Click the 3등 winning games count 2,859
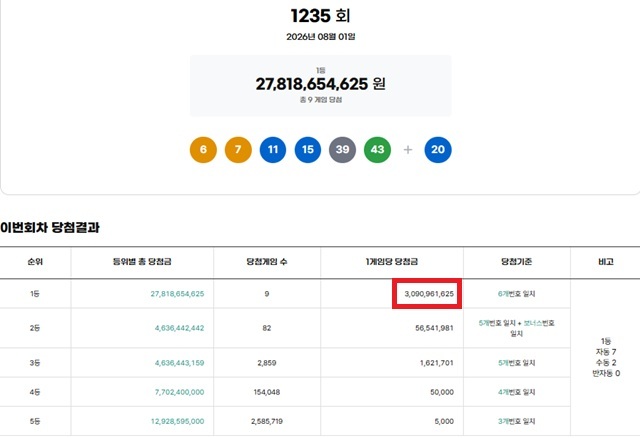 267,363
